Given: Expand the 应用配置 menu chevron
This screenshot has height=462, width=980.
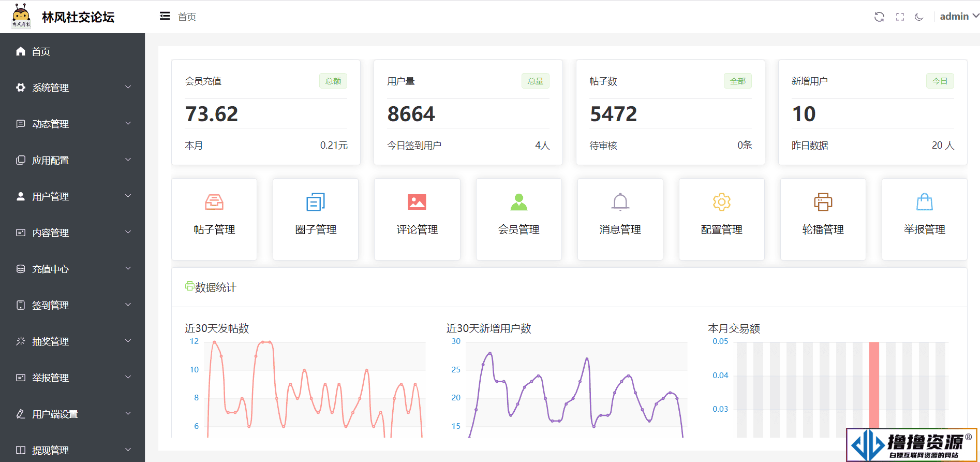Looking at the screenshot, I should [x=128, y=160].
